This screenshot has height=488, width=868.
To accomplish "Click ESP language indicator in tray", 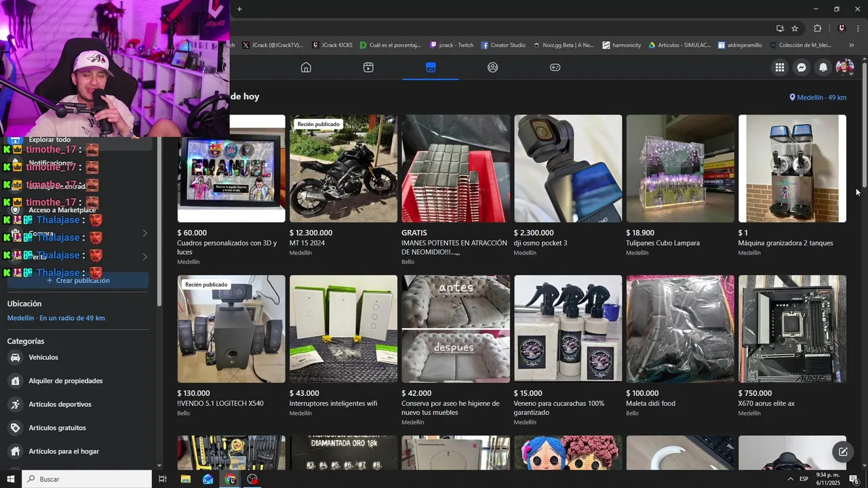I will point(804,479).
